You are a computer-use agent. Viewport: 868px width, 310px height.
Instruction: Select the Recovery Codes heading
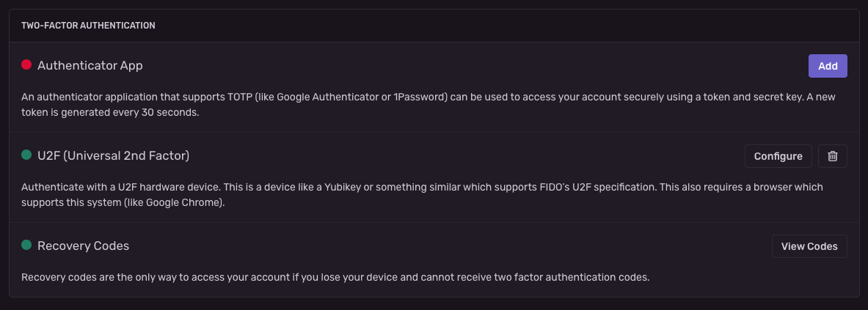click(x=83, y=246)
